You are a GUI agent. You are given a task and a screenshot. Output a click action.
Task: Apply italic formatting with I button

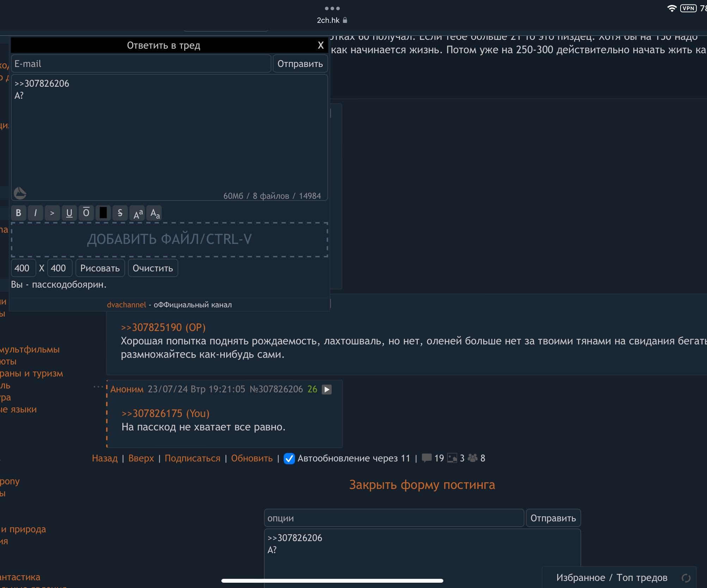point(36,213)
